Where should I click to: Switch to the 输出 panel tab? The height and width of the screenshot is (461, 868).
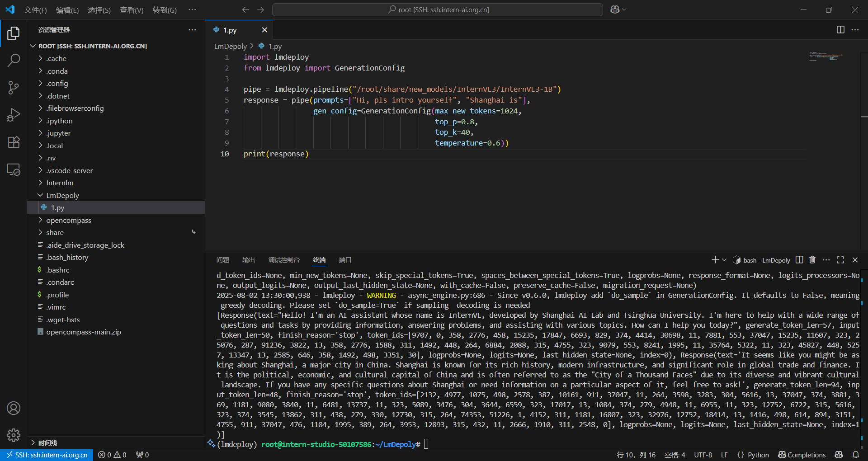click(x=249, y=260)
